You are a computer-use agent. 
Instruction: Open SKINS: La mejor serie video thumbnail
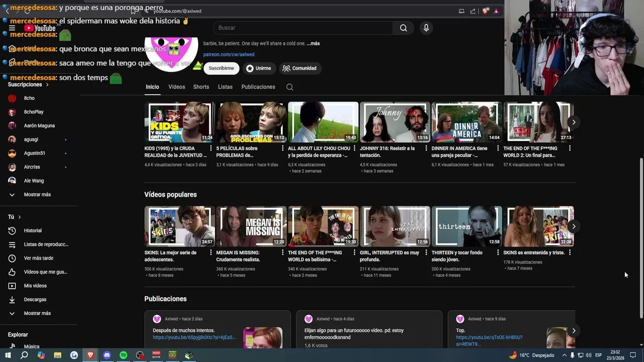[x=180, y=226]
